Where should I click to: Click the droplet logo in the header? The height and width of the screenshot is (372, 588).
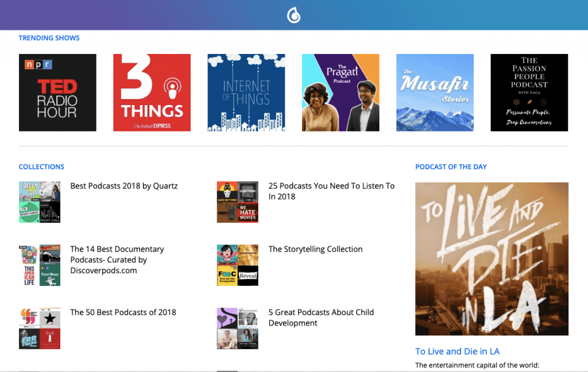pyautogui.click(x=293, y=15)
